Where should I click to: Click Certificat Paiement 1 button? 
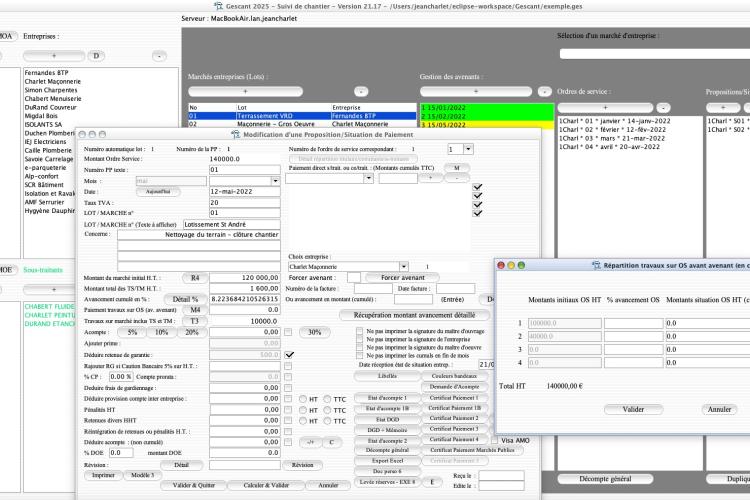click(454, 398)
